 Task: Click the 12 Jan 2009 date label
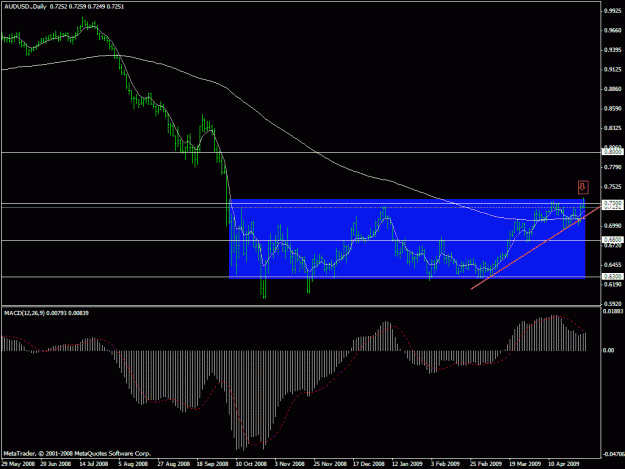(x=407, y=464)
